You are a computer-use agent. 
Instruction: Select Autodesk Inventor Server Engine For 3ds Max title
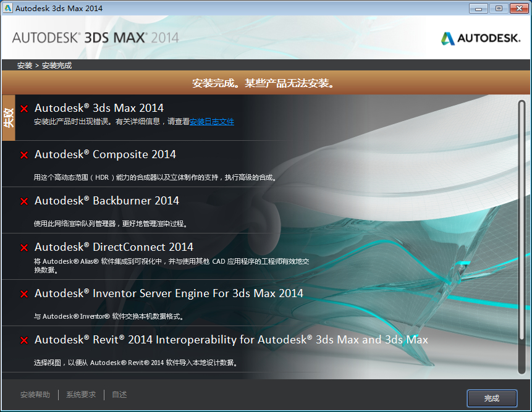tap(169, 293)
